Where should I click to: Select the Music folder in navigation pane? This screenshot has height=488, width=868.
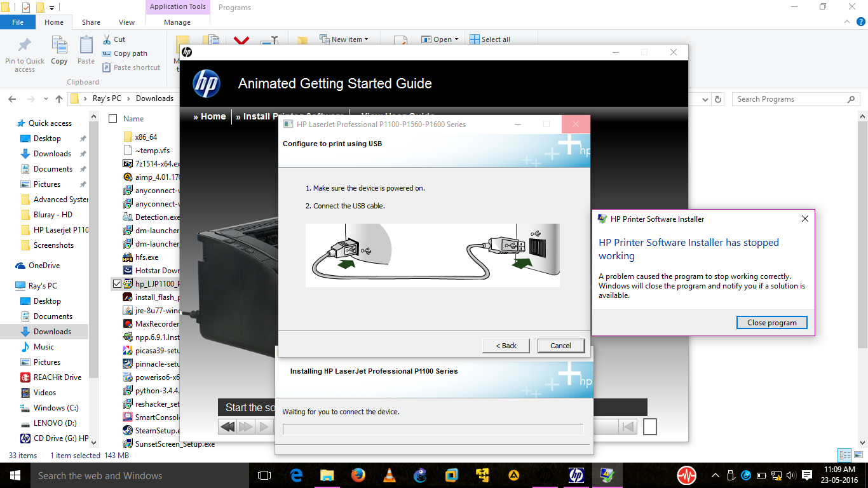[x=44, y=347]
